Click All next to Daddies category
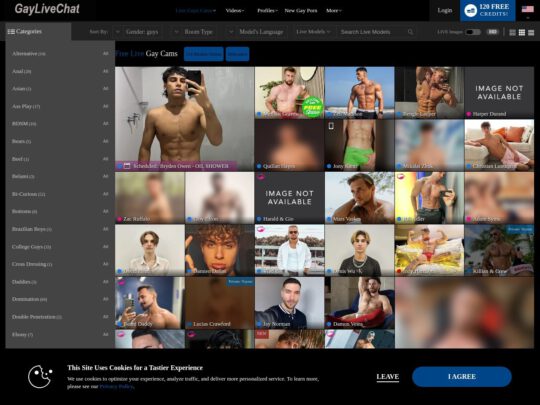Viewport: 540px width, 405px height. (x=106, y=282)
